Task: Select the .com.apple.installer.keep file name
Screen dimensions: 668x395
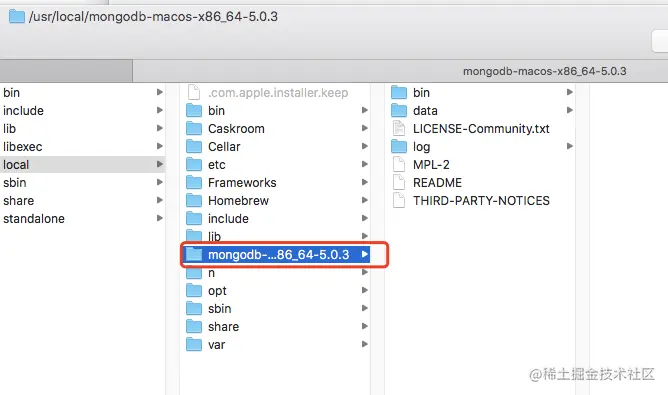Action: (278, 92)
